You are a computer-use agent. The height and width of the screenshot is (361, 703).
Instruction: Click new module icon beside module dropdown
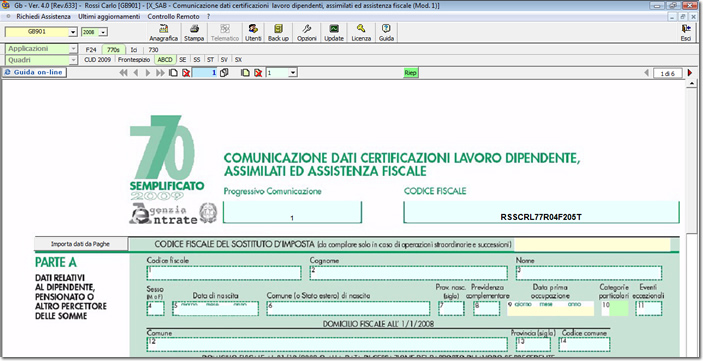click(x=245, y=73)
